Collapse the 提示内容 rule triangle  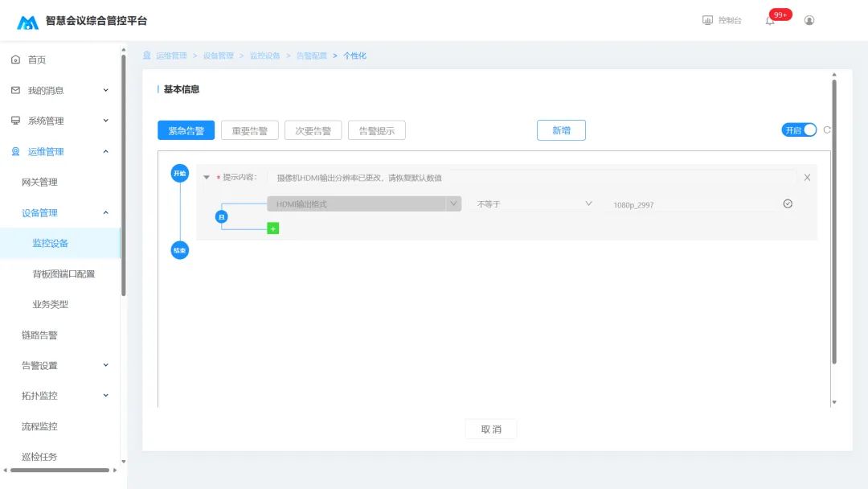(206, 177)
